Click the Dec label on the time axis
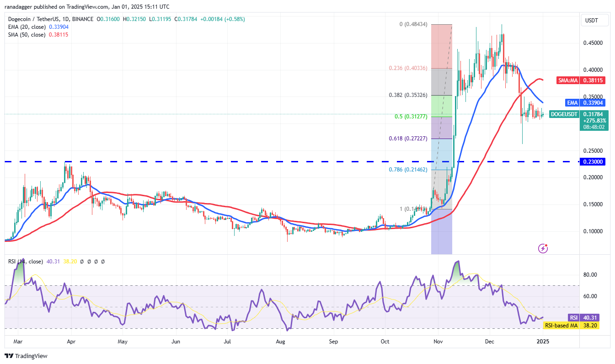 click(489, 341)
